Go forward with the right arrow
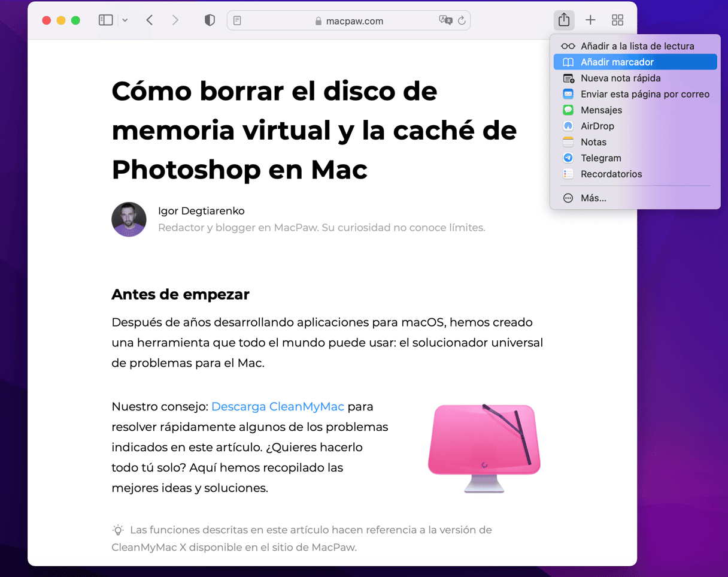Viewport: 728px width, 577px height. point(175,20)
